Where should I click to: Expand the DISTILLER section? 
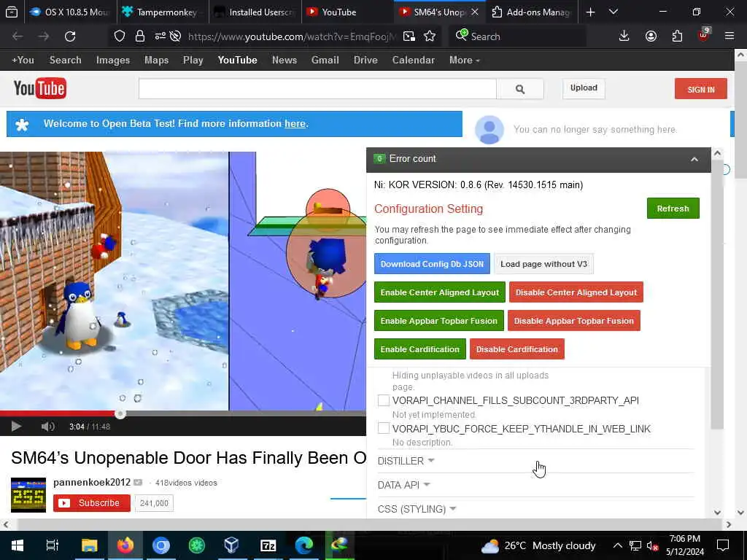tap(406, 461)
